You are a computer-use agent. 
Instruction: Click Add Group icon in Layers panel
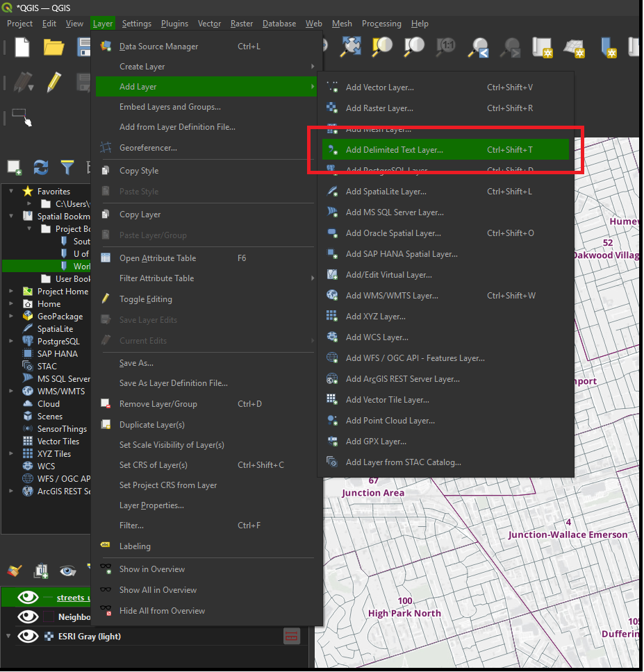coord(41,571)
